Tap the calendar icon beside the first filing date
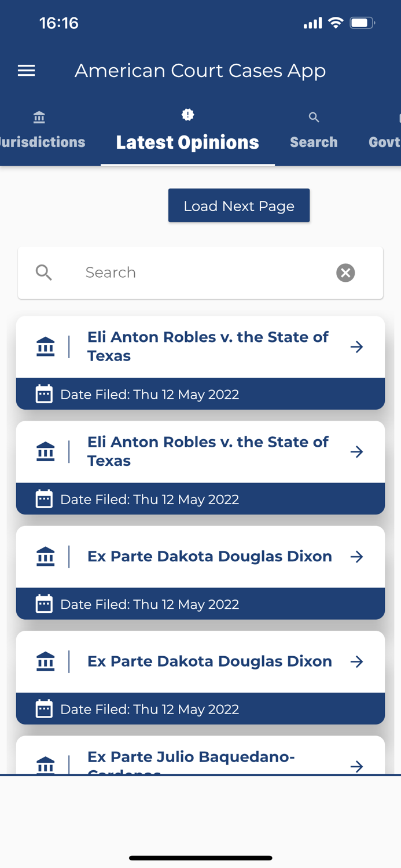Viewport: 401px width, 868px height. pos(44,394)
